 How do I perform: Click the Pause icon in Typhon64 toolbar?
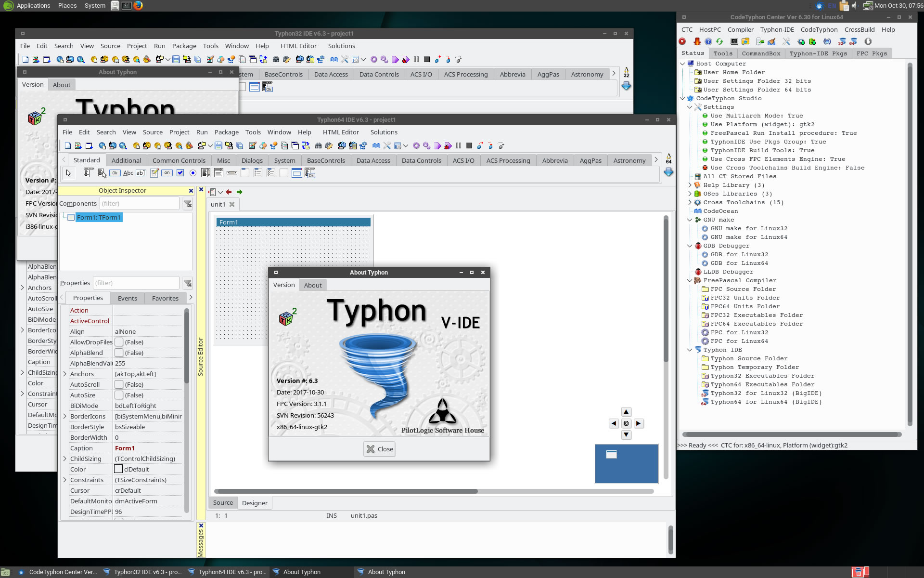tap(459, 145)
